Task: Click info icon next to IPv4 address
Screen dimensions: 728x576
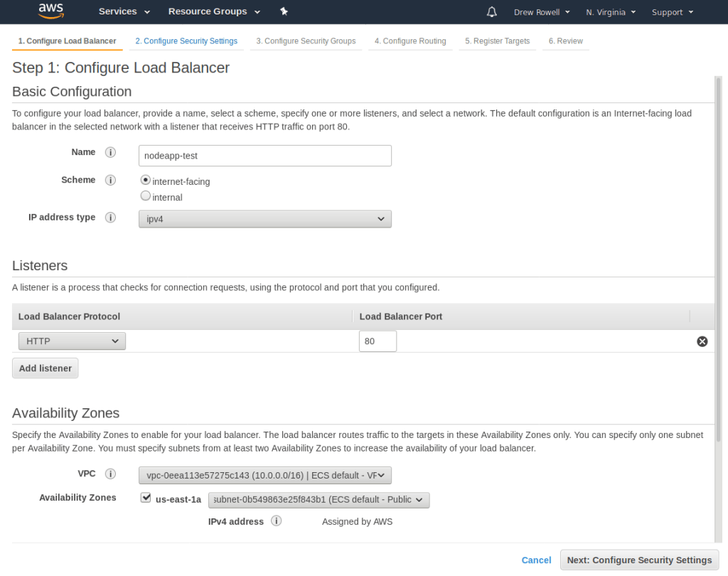Action: tap(277, 521)
